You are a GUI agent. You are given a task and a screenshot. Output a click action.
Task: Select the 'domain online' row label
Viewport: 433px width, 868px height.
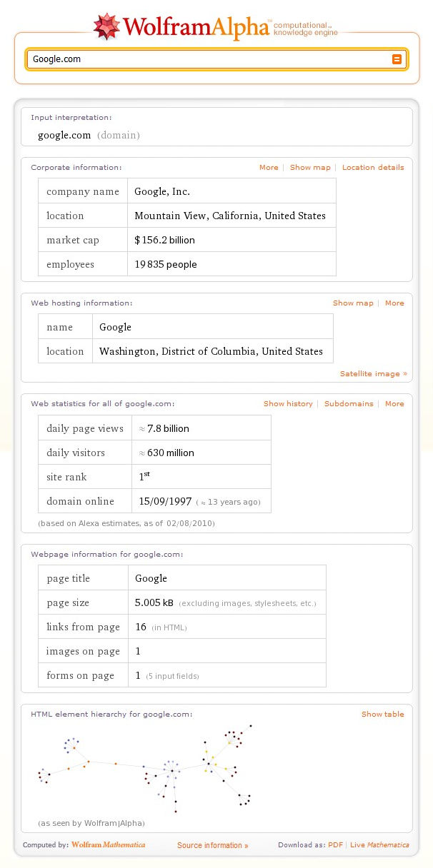pos(81,501)
